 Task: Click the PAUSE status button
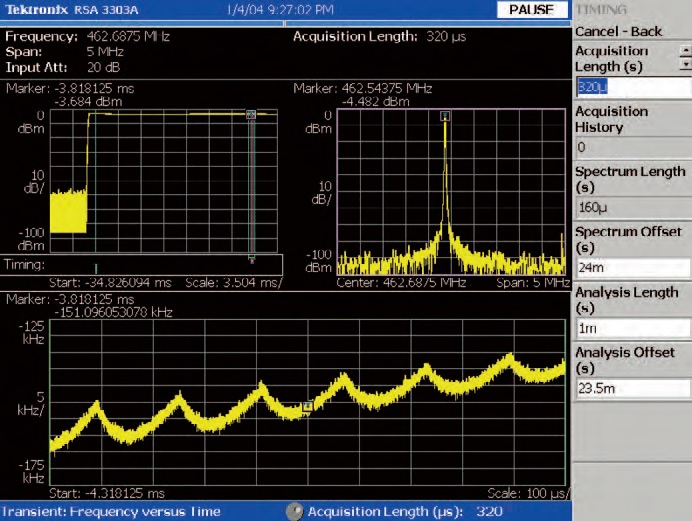pos(532,9)
